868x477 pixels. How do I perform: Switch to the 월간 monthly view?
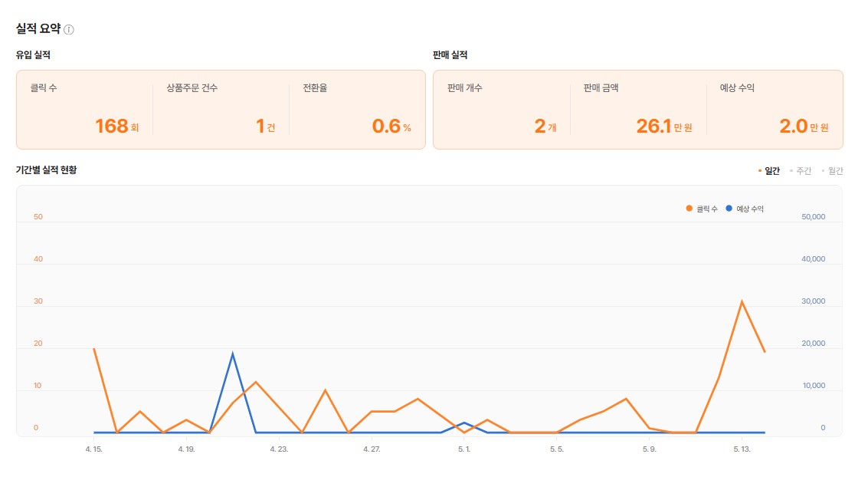pyautogui.click(x=832, y=171)
